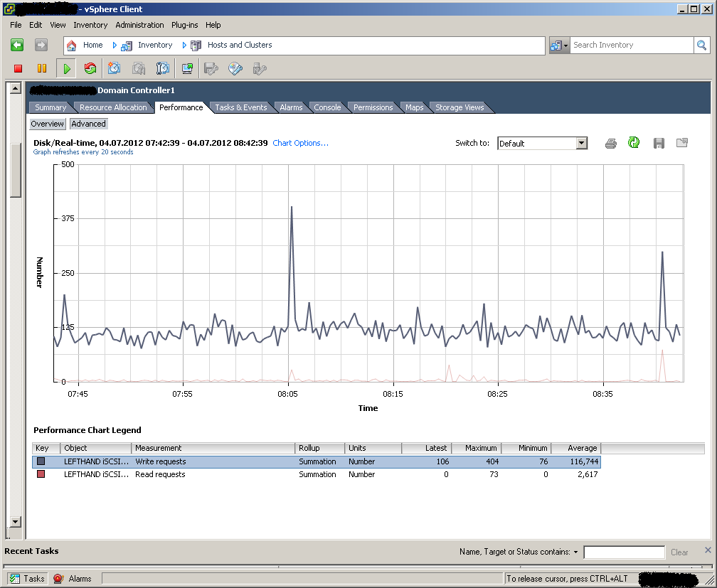The width and height of the screenshot is (717, 588).
Task: Open the File menu
Action: (x=16, y=25)
